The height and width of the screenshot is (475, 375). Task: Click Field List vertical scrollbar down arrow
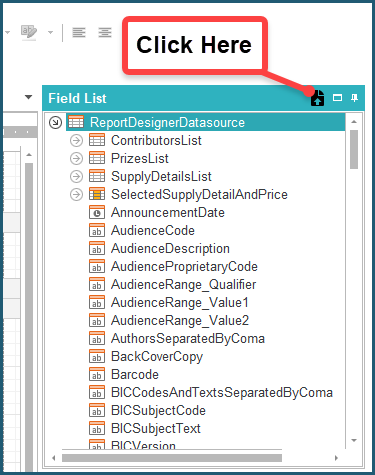(354, 441)
